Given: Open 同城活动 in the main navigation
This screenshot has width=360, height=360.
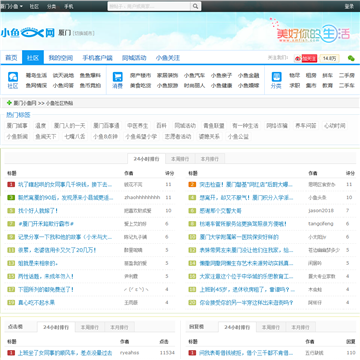Looking at the screenshot, I should click(134, 58).
